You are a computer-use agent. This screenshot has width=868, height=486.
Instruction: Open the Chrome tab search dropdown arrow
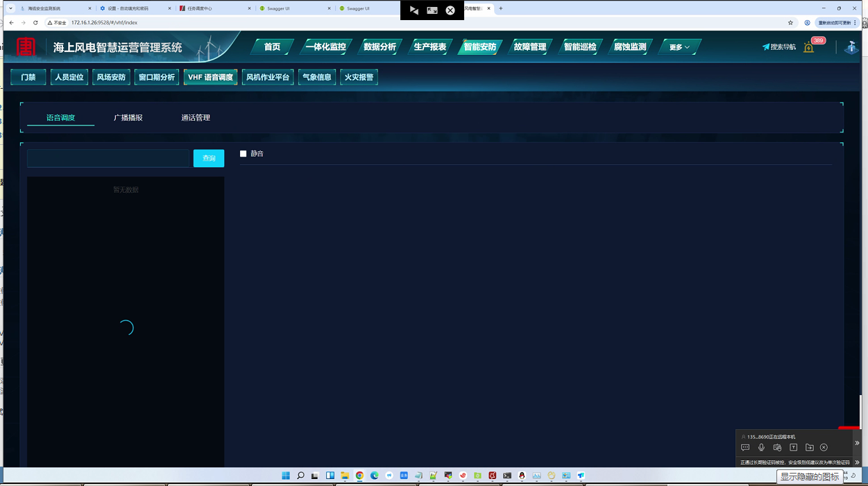point(10,8)
